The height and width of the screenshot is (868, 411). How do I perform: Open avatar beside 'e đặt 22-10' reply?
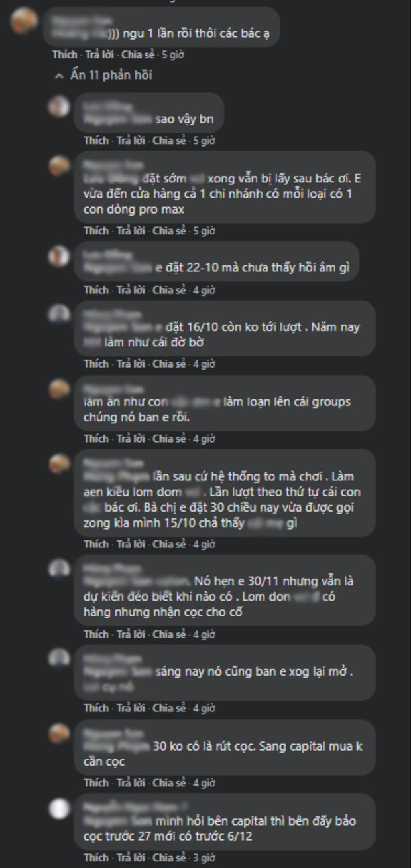[x=59, y=255]
